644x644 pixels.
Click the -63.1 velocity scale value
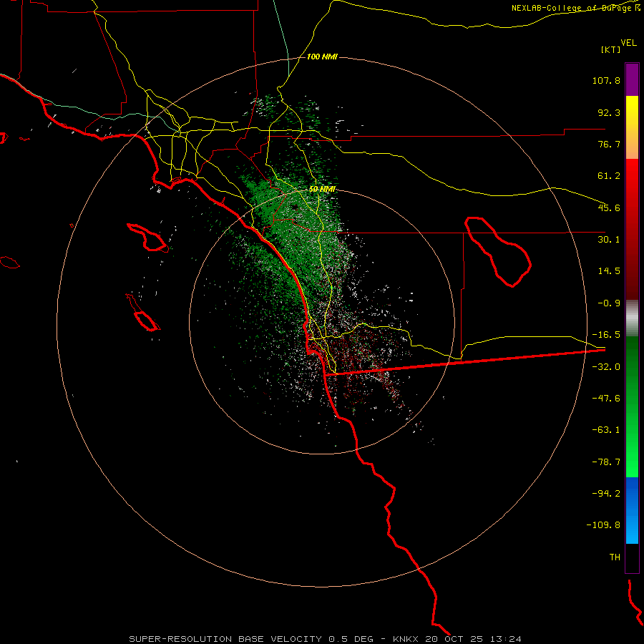pyautogui.click(x=606, y=430)
